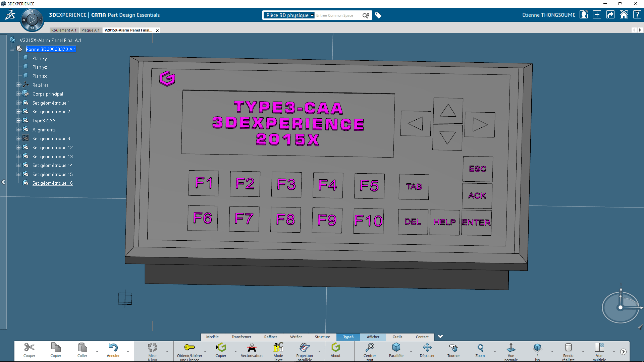Viewport: 644px width, 362px height.
Task: Open the user profile icon
Action: [x=584, y=15]
